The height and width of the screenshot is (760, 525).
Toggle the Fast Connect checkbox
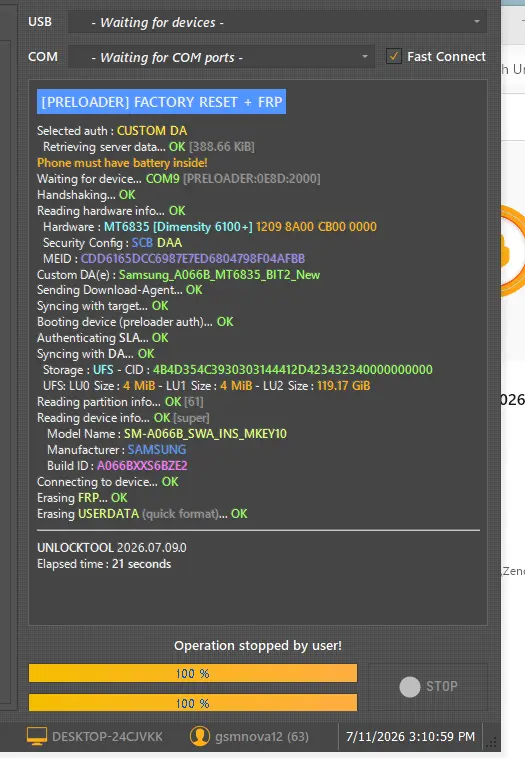[394, 57]
